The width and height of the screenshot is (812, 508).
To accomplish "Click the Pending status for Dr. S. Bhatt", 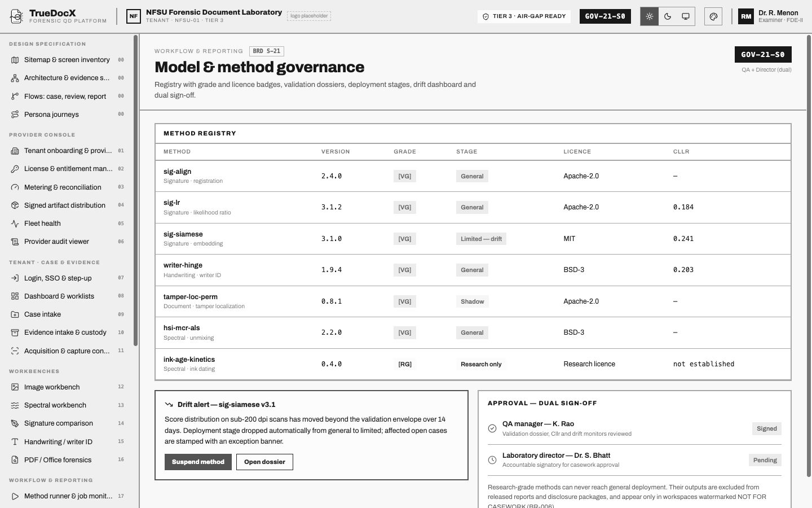I will coord(765,460).
